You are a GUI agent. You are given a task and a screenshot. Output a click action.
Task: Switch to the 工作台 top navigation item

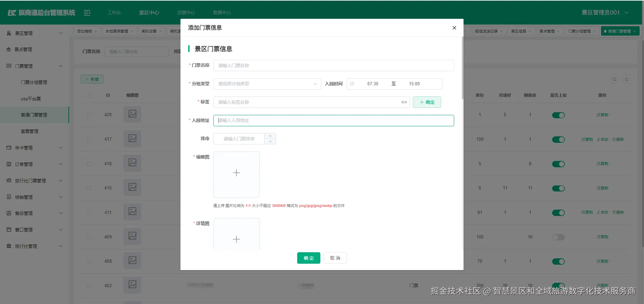(114, 12)
